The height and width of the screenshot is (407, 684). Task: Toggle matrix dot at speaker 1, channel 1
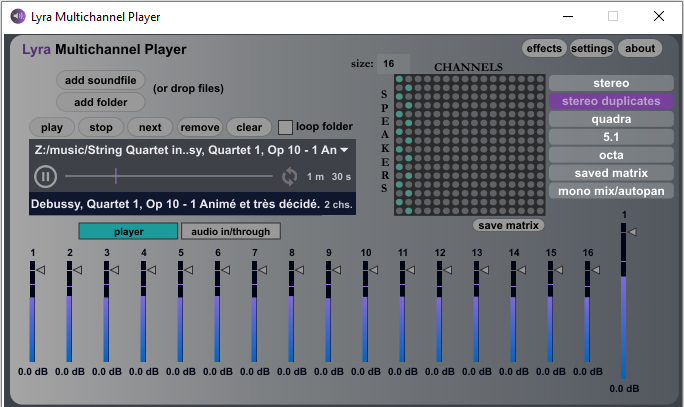[399, 79]
